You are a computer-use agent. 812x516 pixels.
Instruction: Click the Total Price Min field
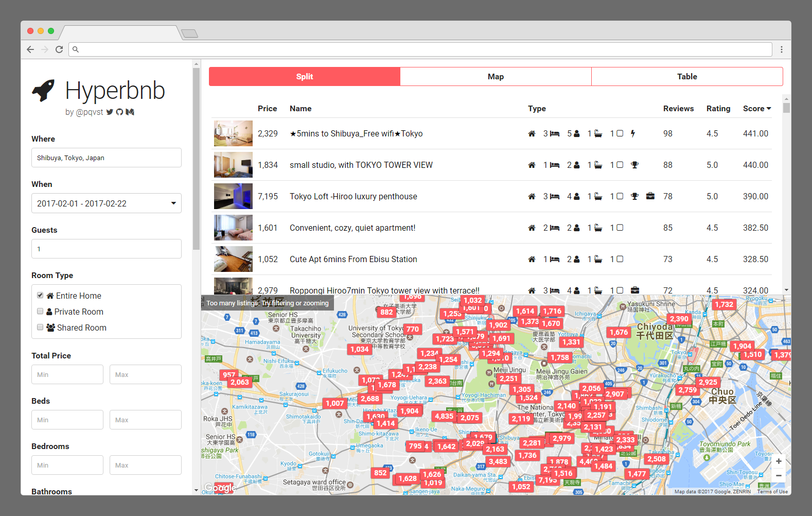(67, 374)
